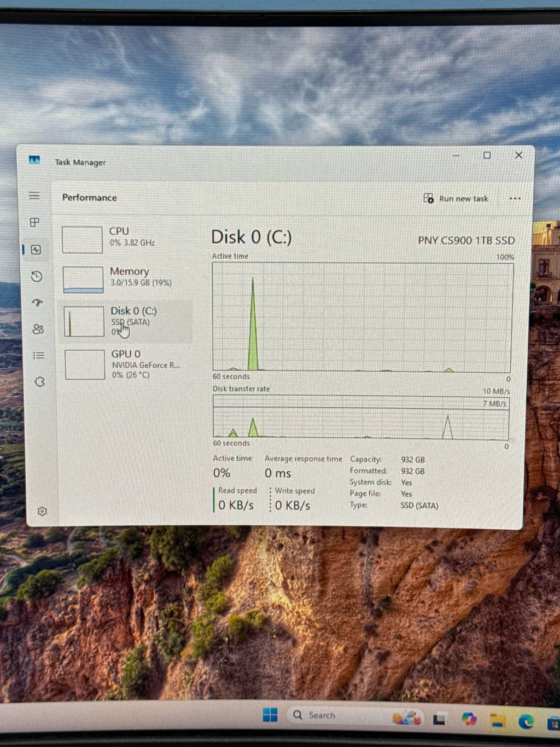Click the Average response time 0 ms value
Screen dimensions: 560x747
(278, 473)
